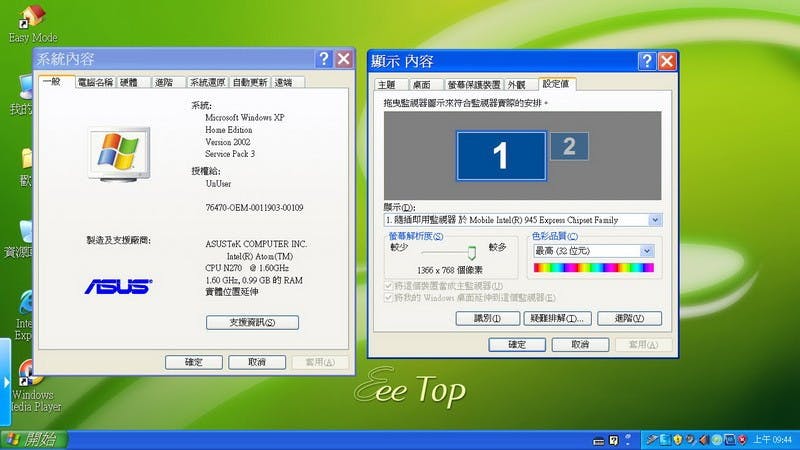Click the 'UnUser' registered owner text
The height and width of the screenshot is (450, 800).
[x=218, y=184]
